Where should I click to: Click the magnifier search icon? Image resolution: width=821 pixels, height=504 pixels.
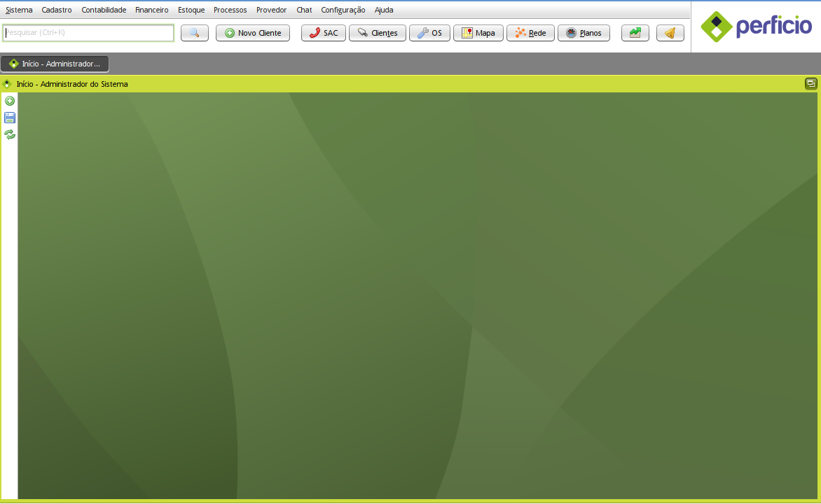tap(194, 32)
